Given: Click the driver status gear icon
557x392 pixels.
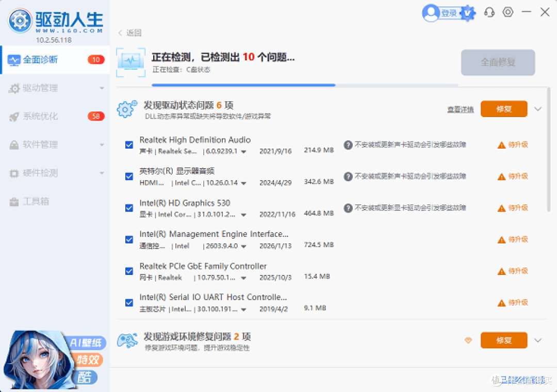Looking at the screenshot, I should coord(126,109).
